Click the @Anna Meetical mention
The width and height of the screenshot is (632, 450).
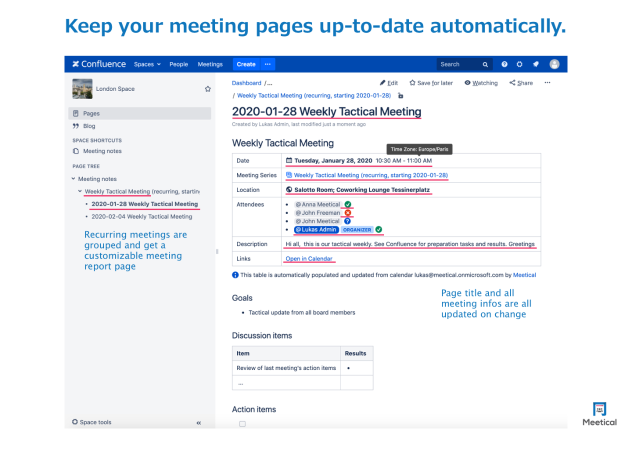pyautogui.click(x=318, y=204)
